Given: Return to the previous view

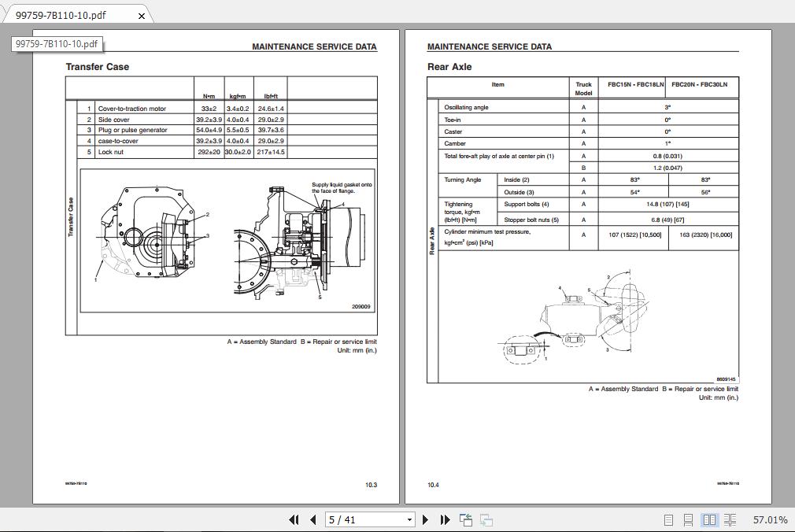Looking at the screenshot, I should [465, 519].
